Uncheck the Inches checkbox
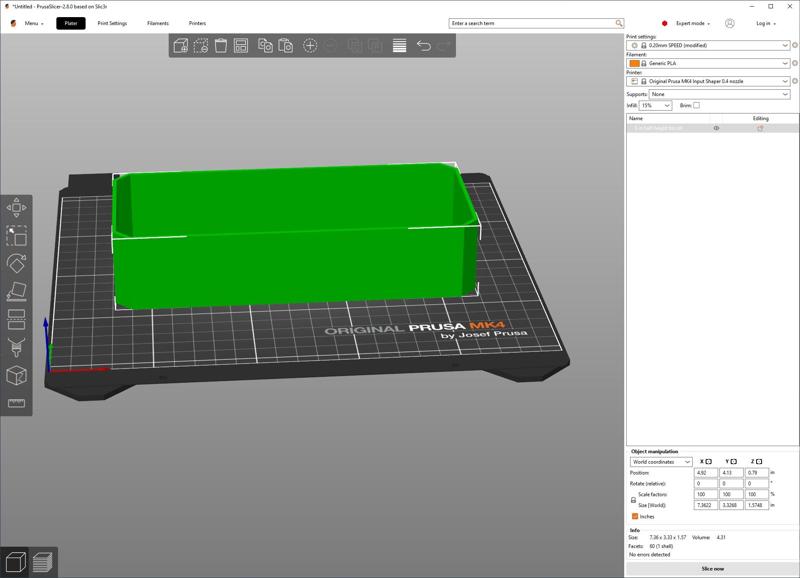 click(x=635, y=516)
